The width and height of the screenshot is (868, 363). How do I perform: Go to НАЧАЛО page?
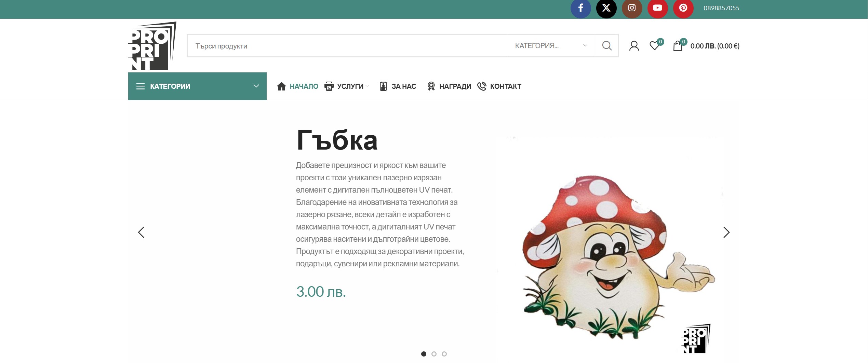tap(304, 86)
